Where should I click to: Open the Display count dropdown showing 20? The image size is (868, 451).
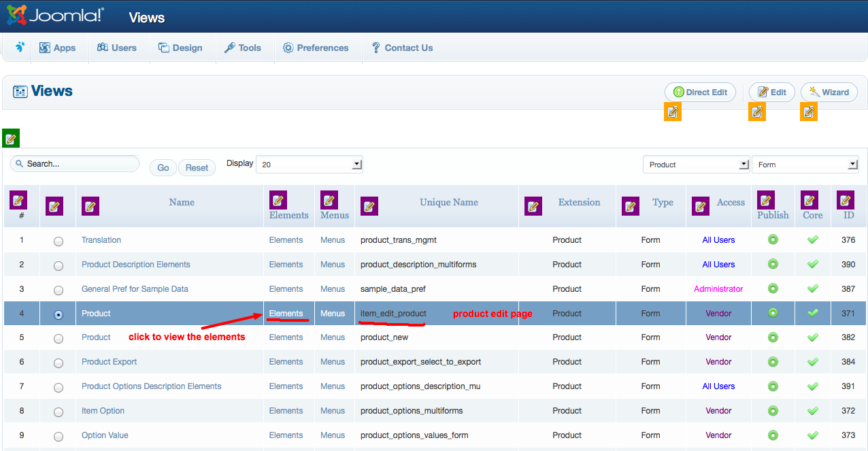310,165
